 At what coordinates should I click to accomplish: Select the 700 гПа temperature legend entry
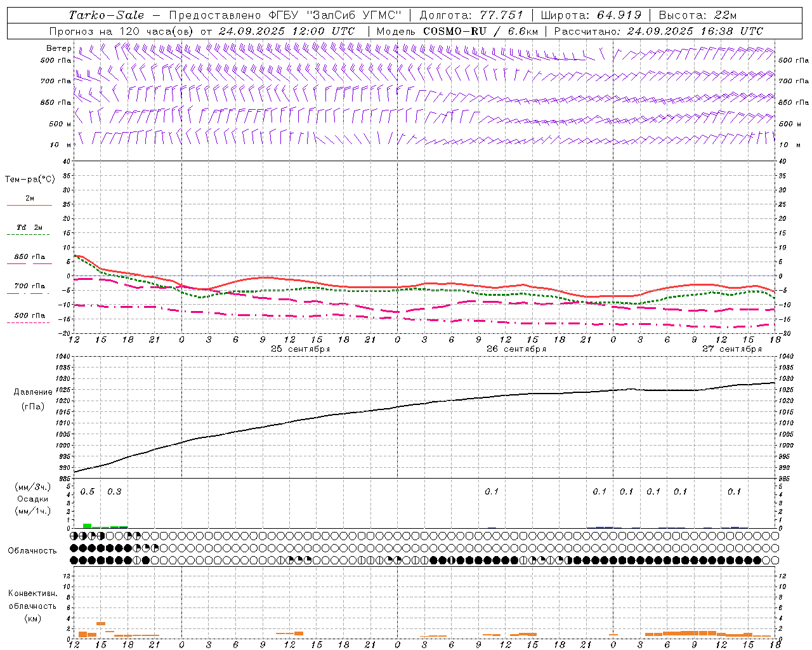pos(30,286)
